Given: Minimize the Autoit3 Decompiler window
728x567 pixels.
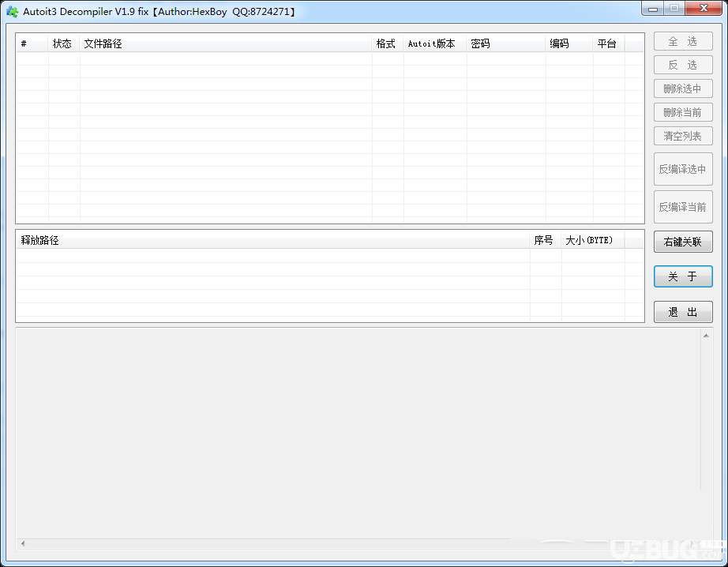Looking at the screenshot, I should pyautogui.click(x=653, y=9).
